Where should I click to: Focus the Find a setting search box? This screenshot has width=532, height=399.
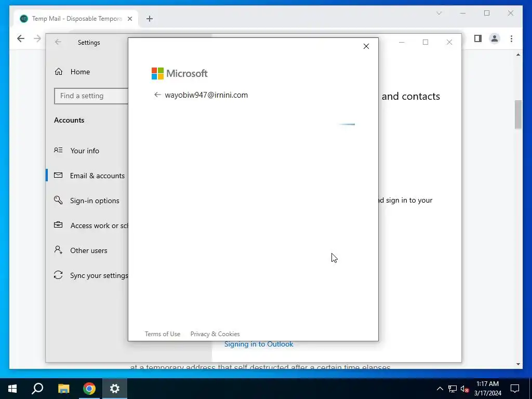91,96
